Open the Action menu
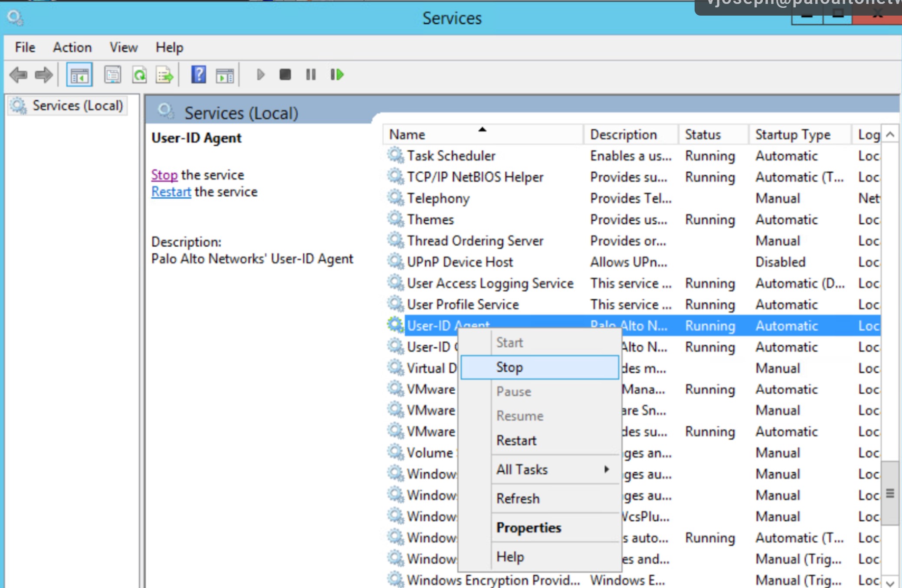This screenshot has height=588, width=902. [x=72, y=47]
